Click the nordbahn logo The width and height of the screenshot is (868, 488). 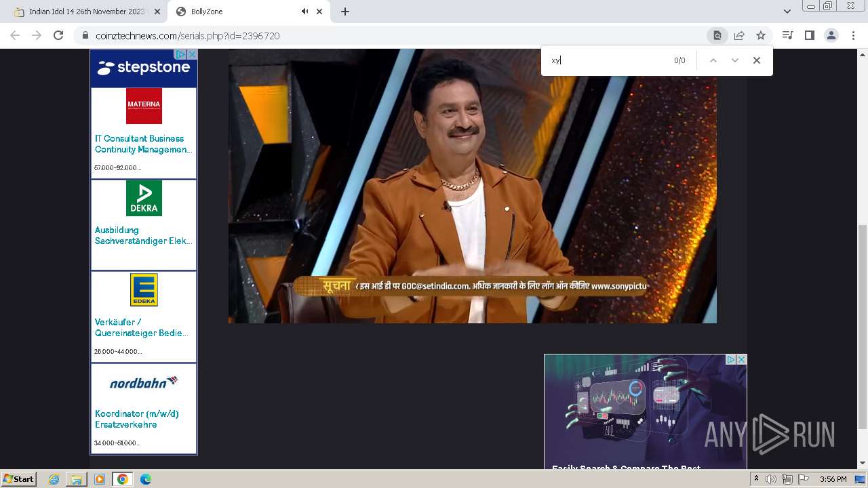[x=144, y=382]
